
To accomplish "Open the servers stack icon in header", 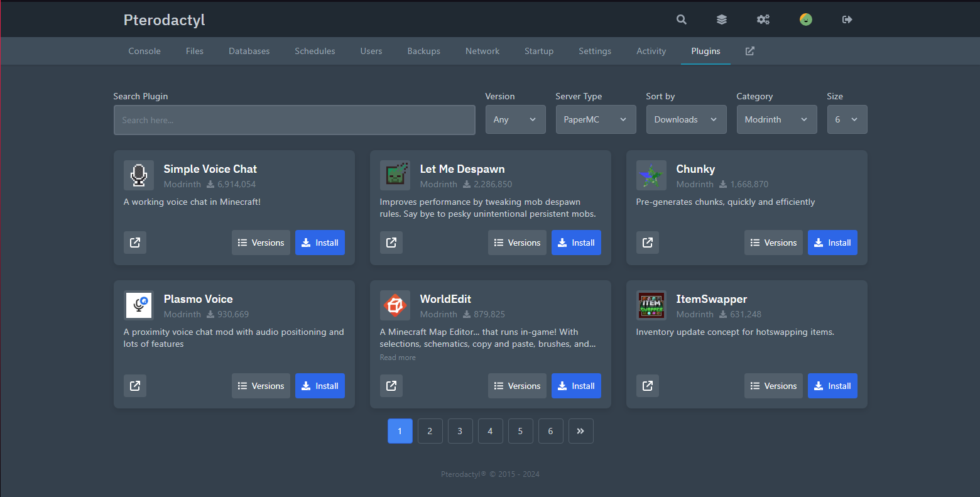I will [722, 19].
